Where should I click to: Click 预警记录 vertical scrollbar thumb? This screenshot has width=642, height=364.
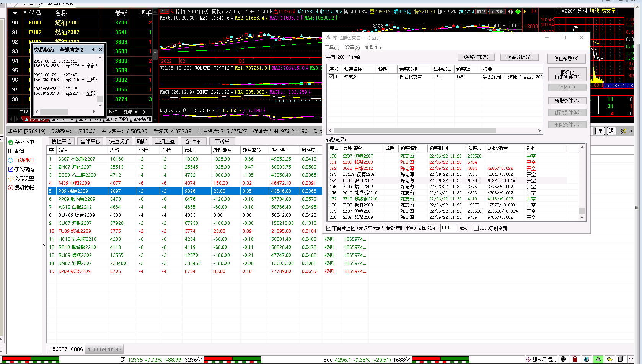pos(582,211)
